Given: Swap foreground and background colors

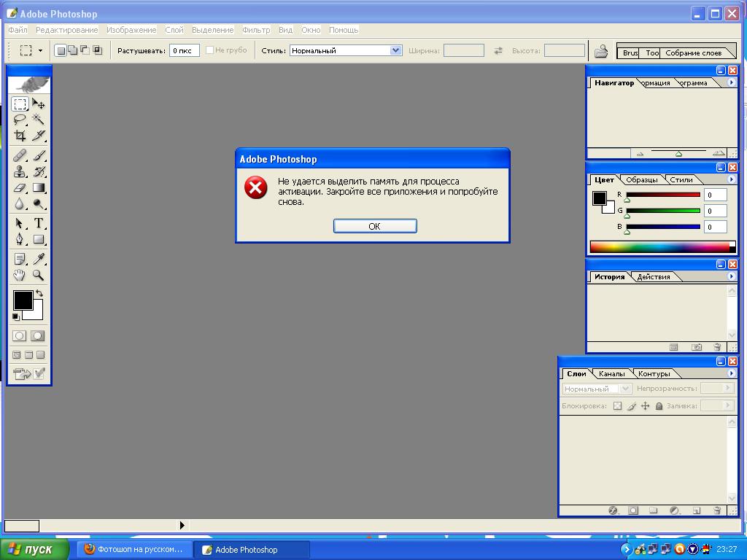Looking at the screenshot, I should click(39, 293).
